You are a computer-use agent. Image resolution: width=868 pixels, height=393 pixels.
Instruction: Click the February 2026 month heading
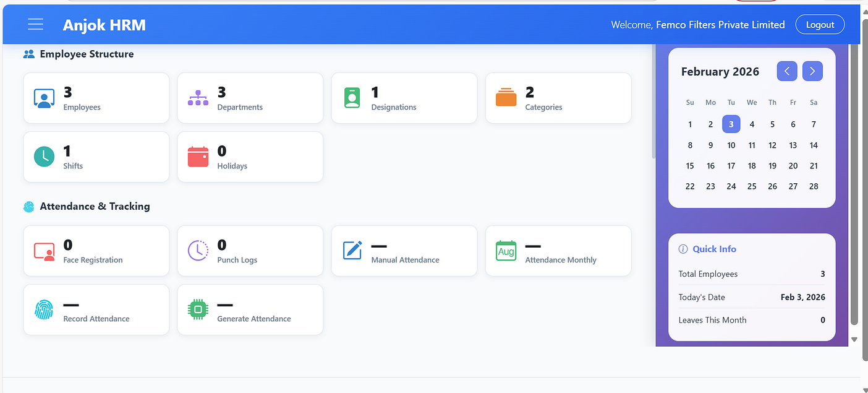[720, 72]
